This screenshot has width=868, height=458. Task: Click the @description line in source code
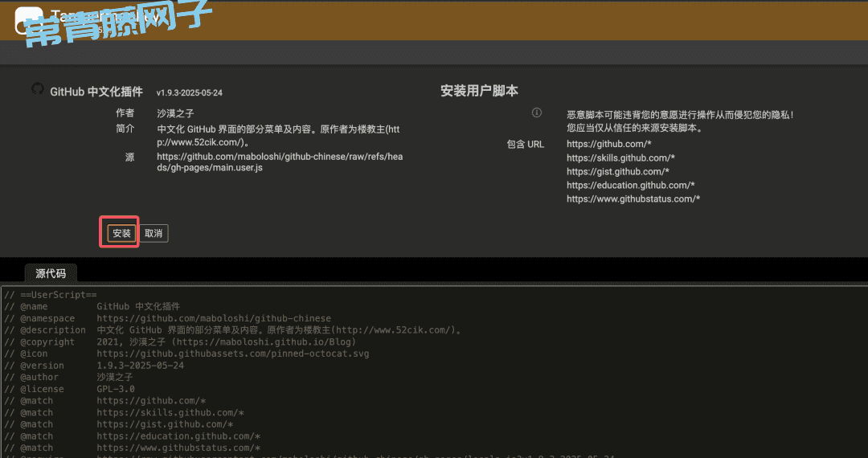[232, 330]
